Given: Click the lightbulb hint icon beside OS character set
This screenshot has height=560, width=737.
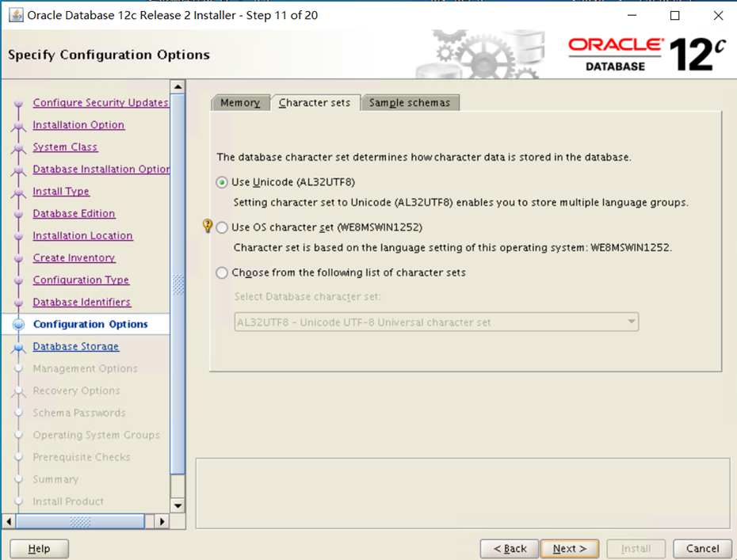Looking at the screenshot, I should click(208, 227).
